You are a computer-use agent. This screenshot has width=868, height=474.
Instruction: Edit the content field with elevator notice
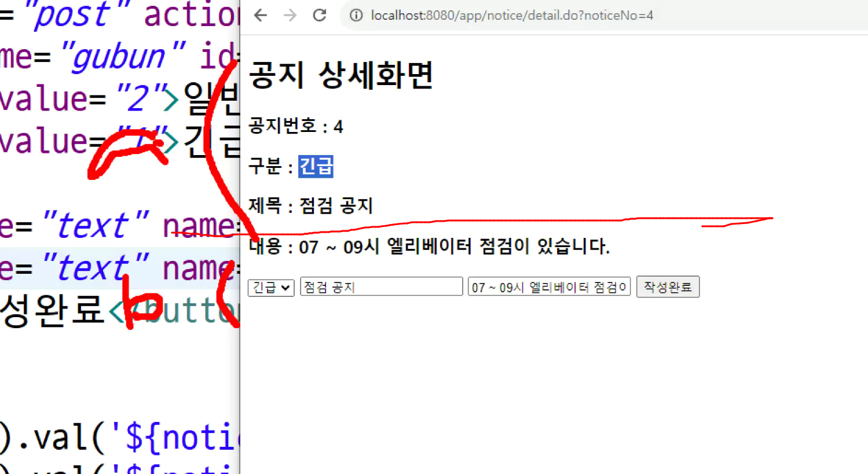[x=549, y=287]
